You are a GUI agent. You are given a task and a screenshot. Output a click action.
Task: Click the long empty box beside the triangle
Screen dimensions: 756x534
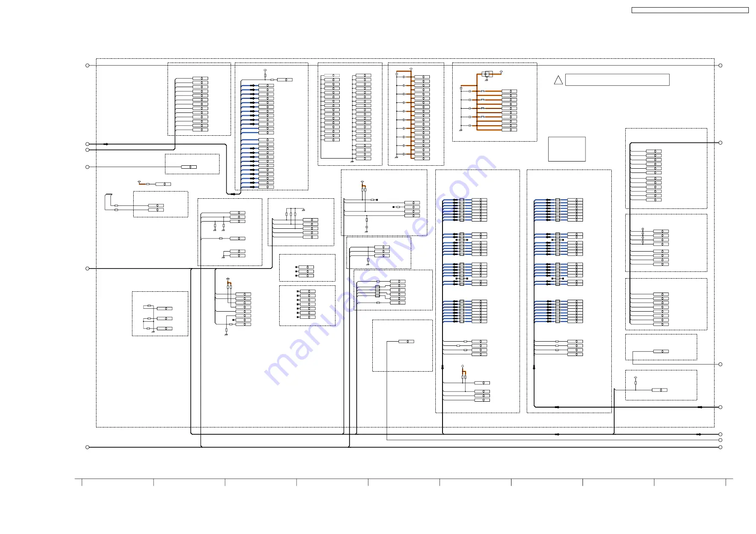[617, 80]
